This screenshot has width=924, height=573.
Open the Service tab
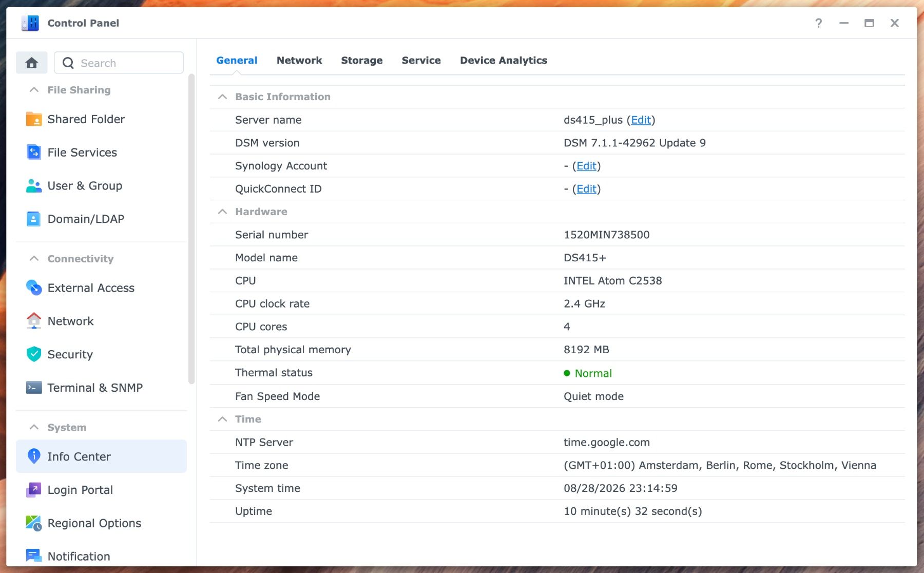[421, 60]
